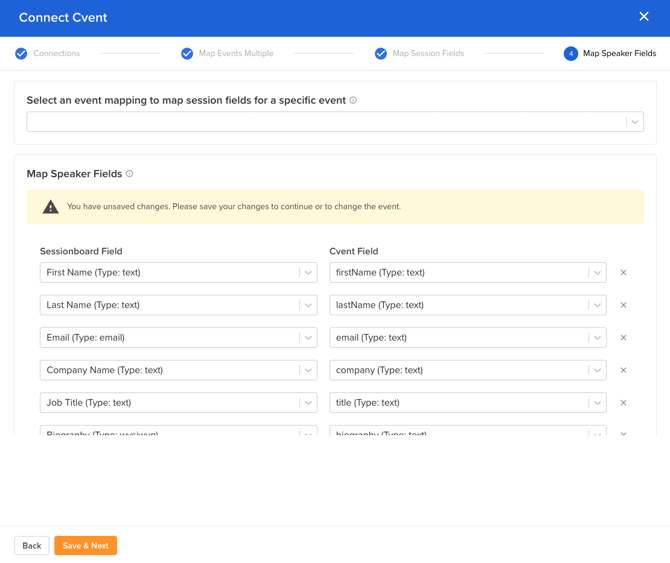Go to the Map Session Fields step
Viewport: 670px width, 563px height.
point(428,53)
